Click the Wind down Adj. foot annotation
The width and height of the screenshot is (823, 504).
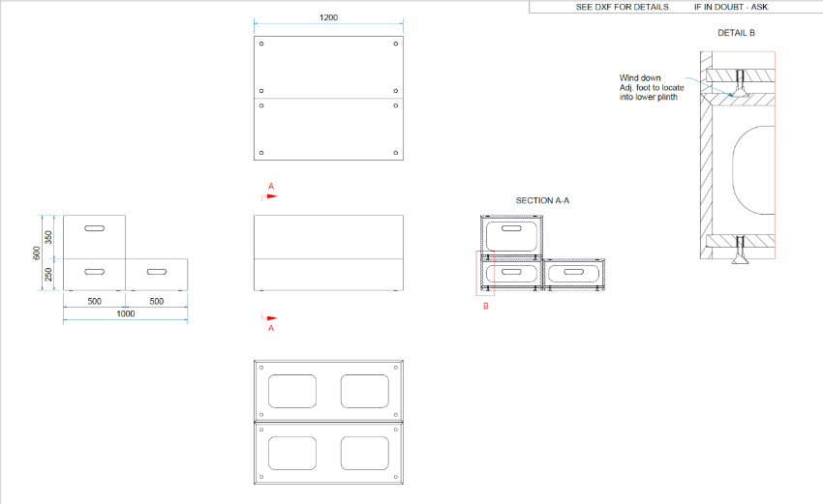coord(652,87)
